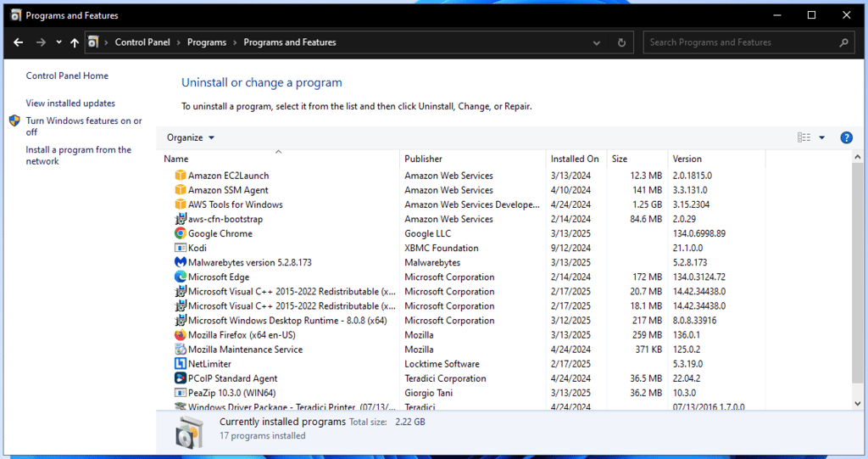This screenshot has height=459, width=868.
Task: Click Teradici Corporation publisher cell
Action: pos(445,378)
